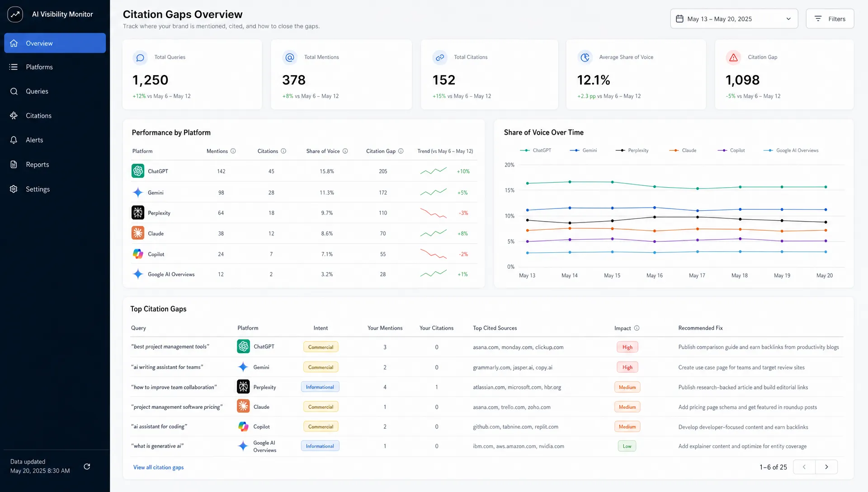This screenshot has height=492, width=868.
Task: Navigate to Citations in sidebar
Action: pyautogui.click(x=55, y=116)
